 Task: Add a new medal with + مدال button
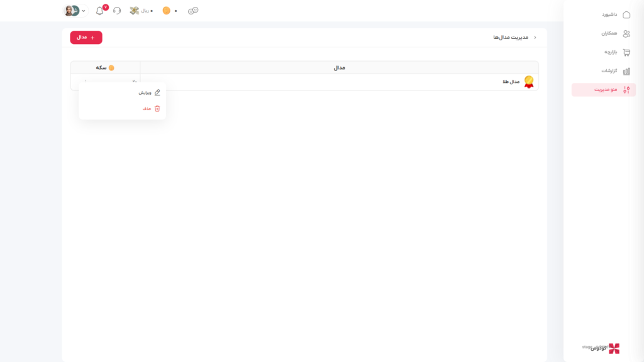pos(86,37)
